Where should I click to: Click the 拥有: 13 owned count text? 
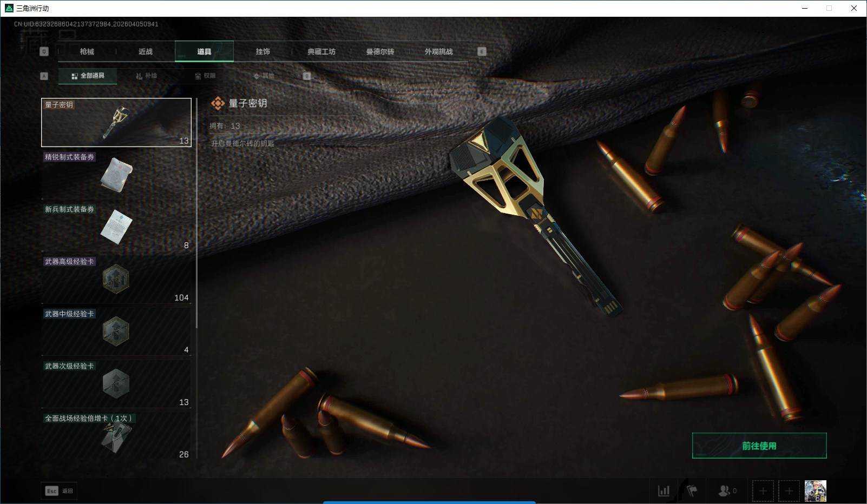225,126
